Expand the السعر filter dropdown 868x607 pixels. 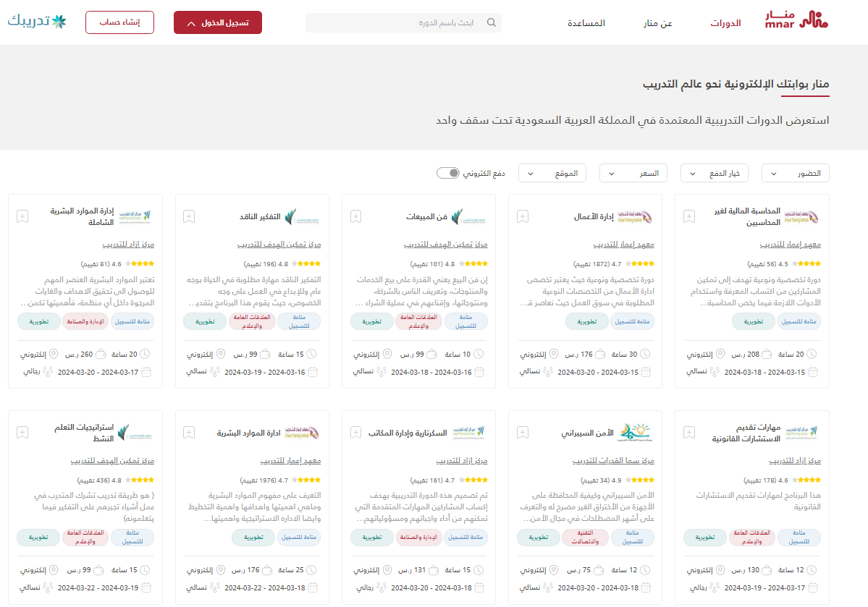pyautogui.click(x=633, y=174)
